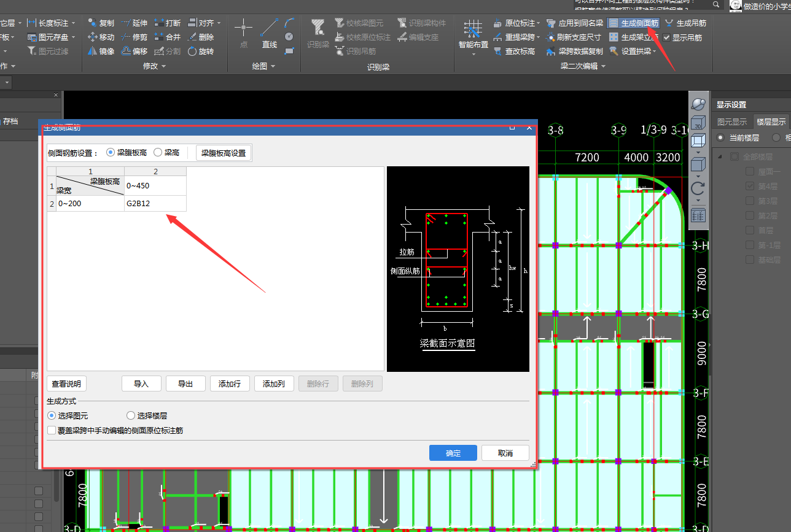Click the search magnifier icon
The height and width of the screenshot is (532, 791).
(x=716, y=4)
